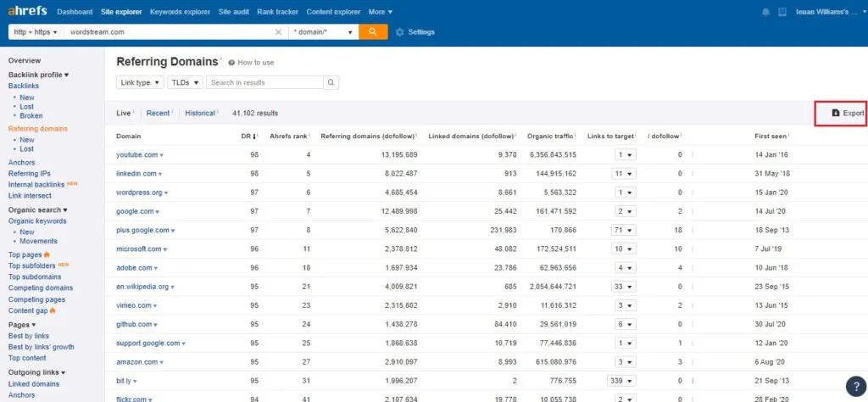Viewport: 868px width, 402px height.
Task: Click the Search in results field
Action: [265, 82]
